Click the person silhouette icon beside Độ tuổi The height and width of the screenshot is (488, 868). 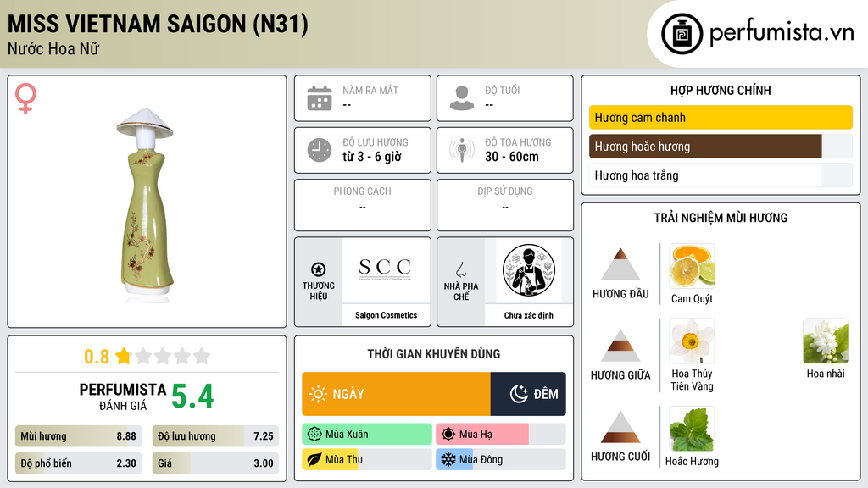coord(462,98)
